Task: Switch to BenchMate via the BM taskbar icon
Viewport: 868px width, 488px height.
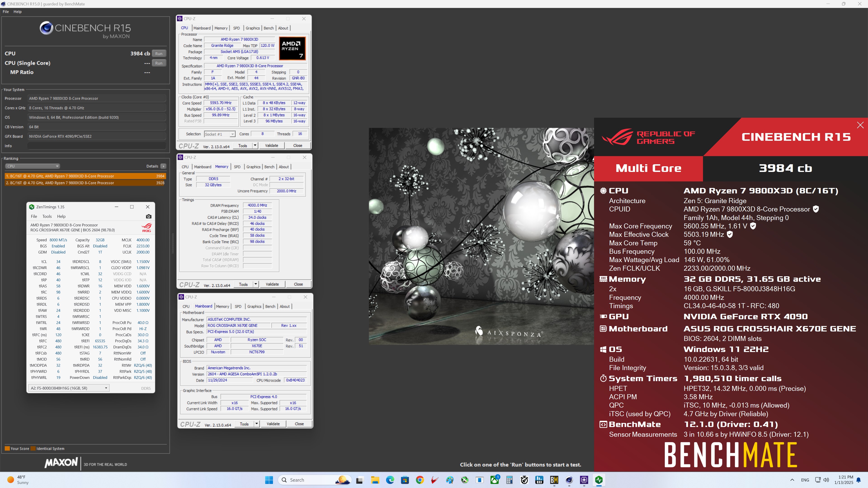Action: (x=554, y=480)
